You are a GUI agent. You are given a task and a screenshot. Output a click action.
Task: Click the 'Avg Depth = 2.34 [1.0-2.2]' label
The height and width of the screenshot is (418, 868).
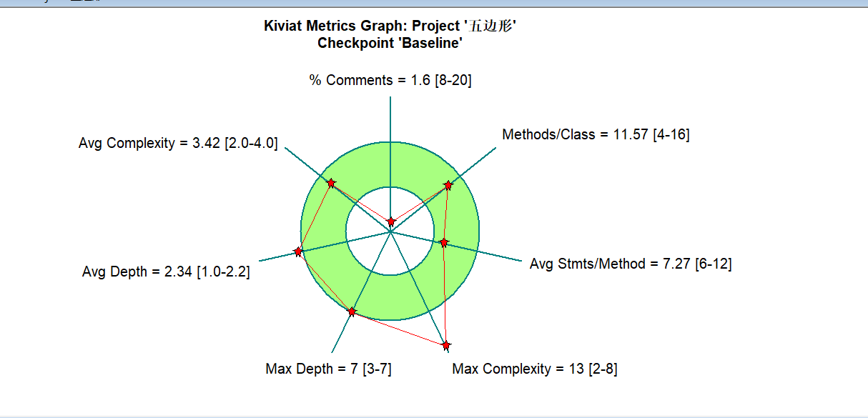[166, 272]
